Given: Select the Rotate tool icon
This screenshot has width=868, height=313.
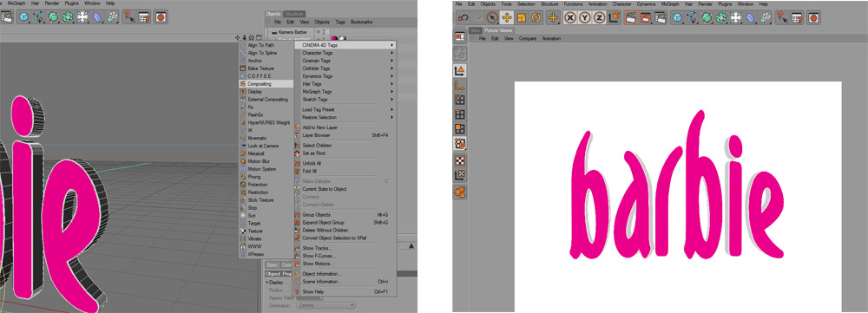Looking at the screenshot, I should pyautogui.click(x=536, y=17).
